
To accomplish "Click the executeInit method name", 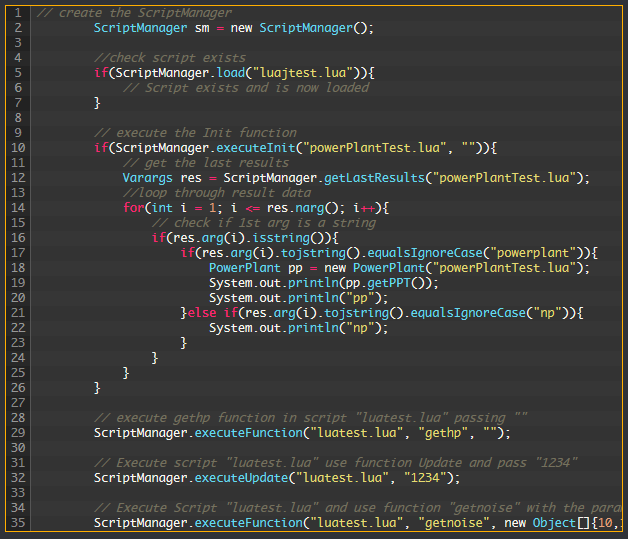I will pyautogui.click(x=250, y=148).
